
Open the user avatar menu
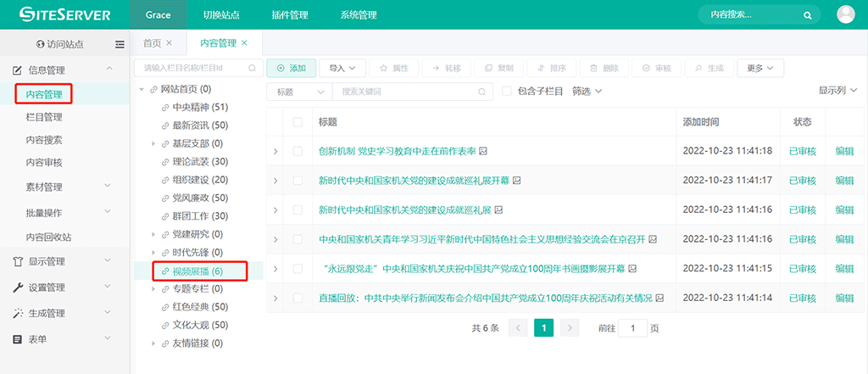[x=845, y=14]
